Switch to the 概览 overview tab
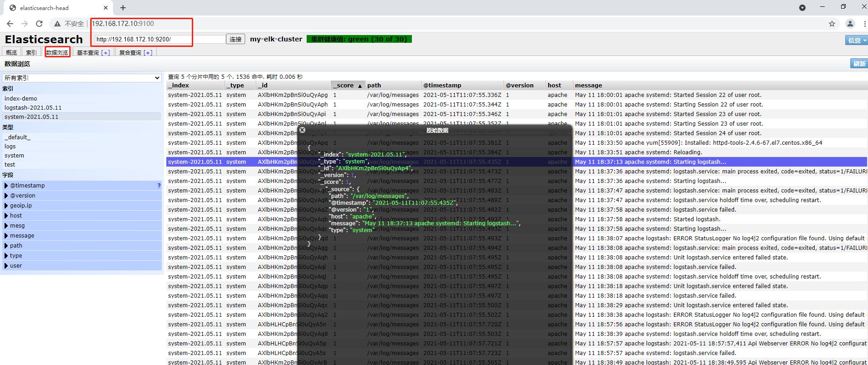Viewport: 868px width, 365px height. pos(11,52)
